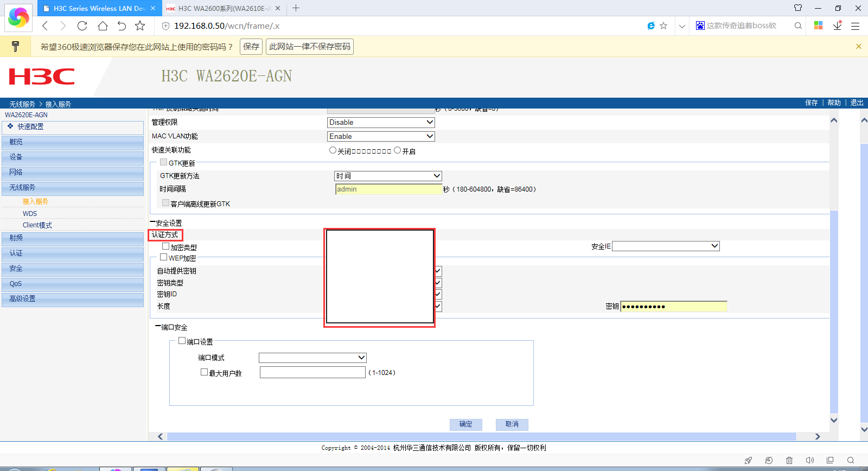Click the 帮助 link in the header

coord(834,103)
